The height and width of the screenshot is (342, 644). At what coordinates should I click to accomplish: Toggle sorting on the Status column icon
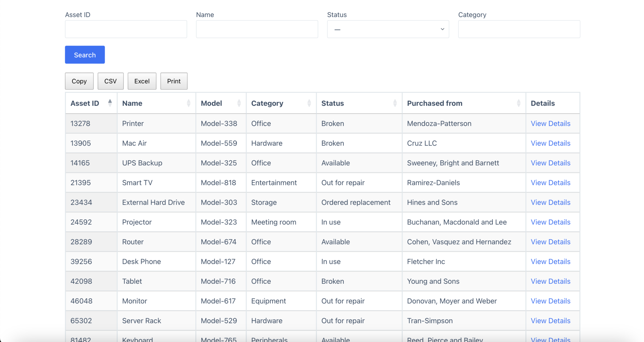[395, 103]
